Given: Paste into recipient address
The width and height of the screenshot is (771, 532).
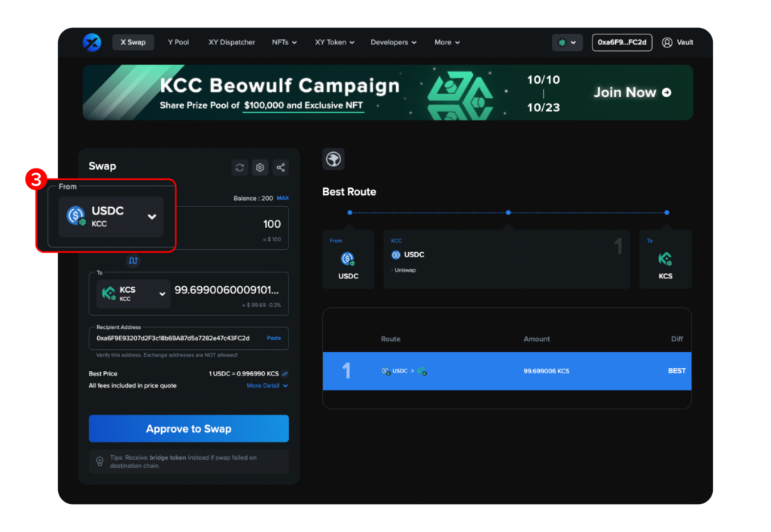Looking at the screenshot, I should pyautogui.click(x=274, y=338).
